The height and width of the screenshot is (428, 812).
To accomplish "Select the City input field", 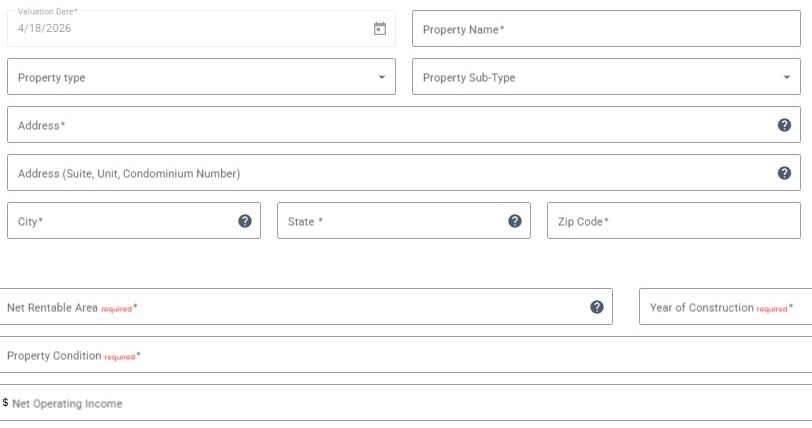I will click(x=120, y=221).
